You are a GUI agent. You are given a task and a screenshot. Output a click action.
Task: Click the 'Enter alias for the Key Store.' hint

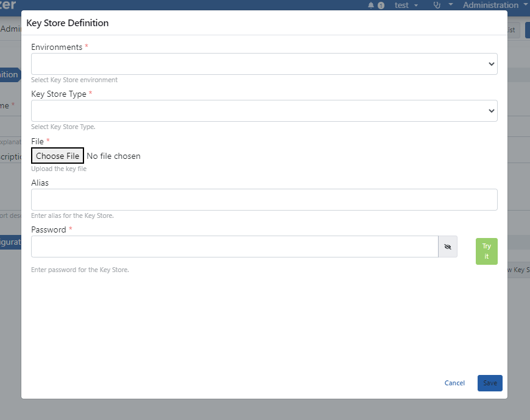[72, 215]
